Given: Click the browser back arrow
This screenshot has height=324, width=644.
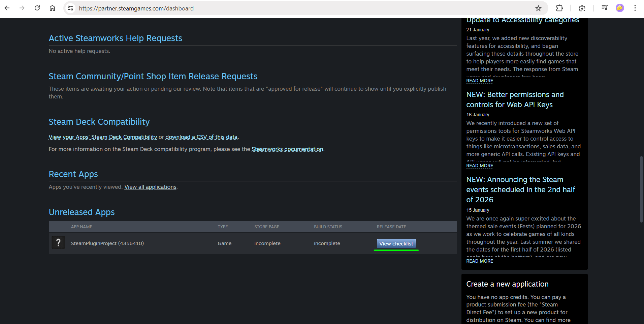Looking at the screenshot, I should [x=7, y=8].
